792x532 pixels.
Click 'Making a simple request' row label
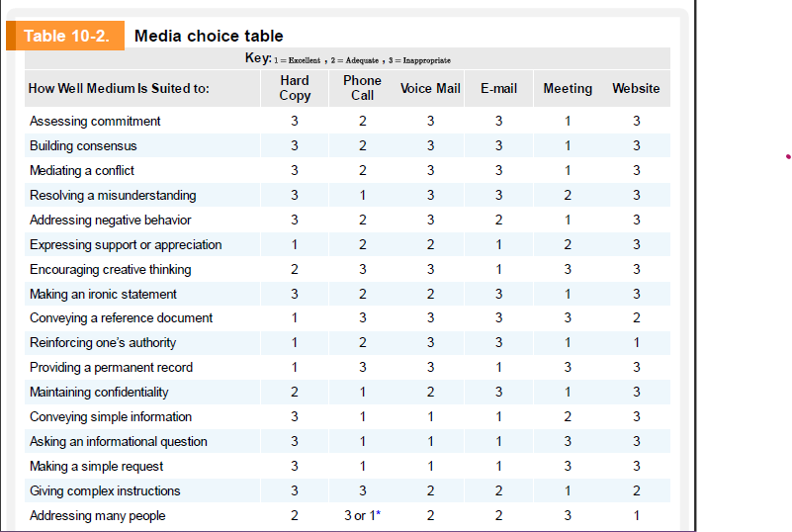click(x=97, y=467)
